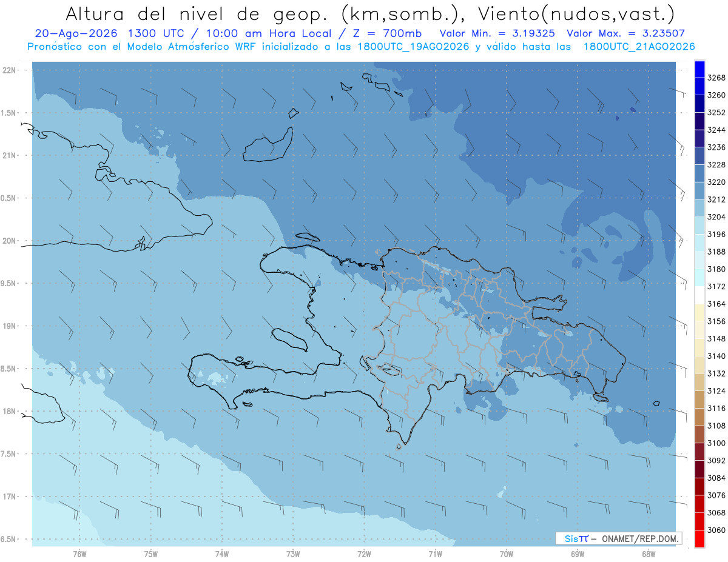This screenshot has width=728, height=562.
Task: Click the legend value 3084
Action: point(716,478)
